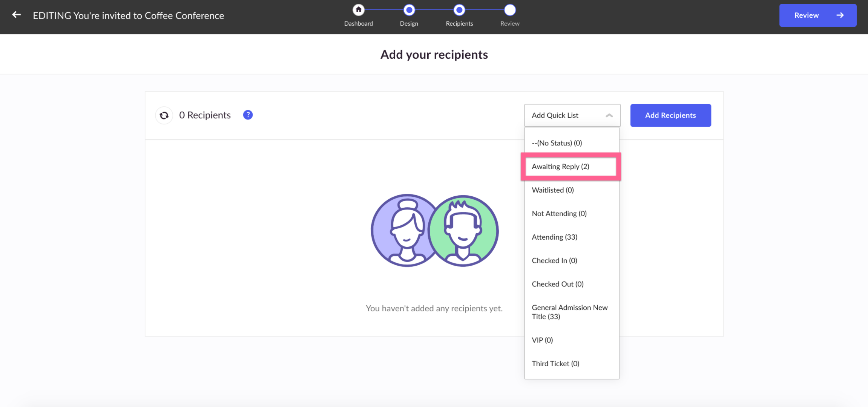Viewport: 868px width, 407px height.
Task: Select Waitlisted (0) option
Action: pyautogui.click(x=572, y=190)
